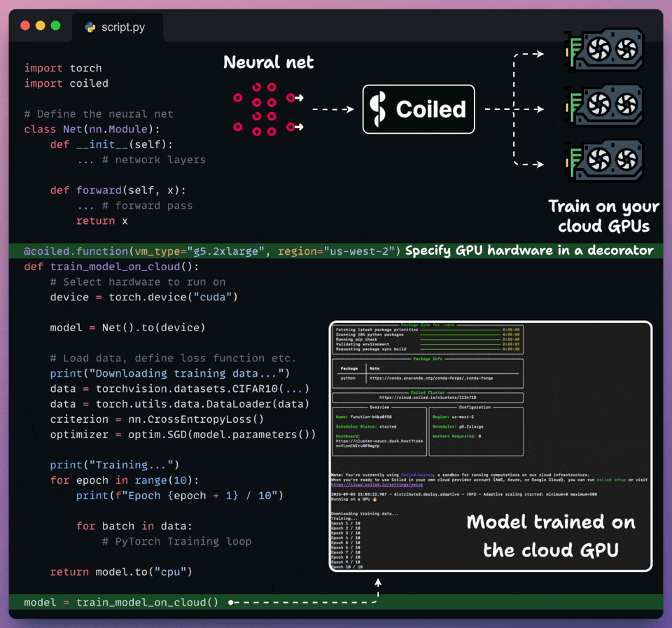Screen dimensions: 672x628
Task: Click the print("Training...") line
Action: pyautogui.click(x=114, y=465)
